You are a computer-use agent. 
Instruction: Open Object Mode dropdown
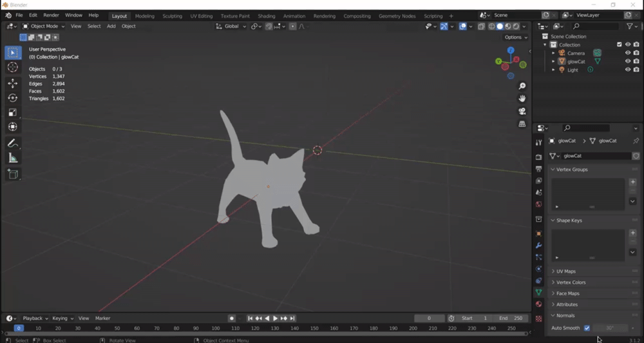coord(44,26)
